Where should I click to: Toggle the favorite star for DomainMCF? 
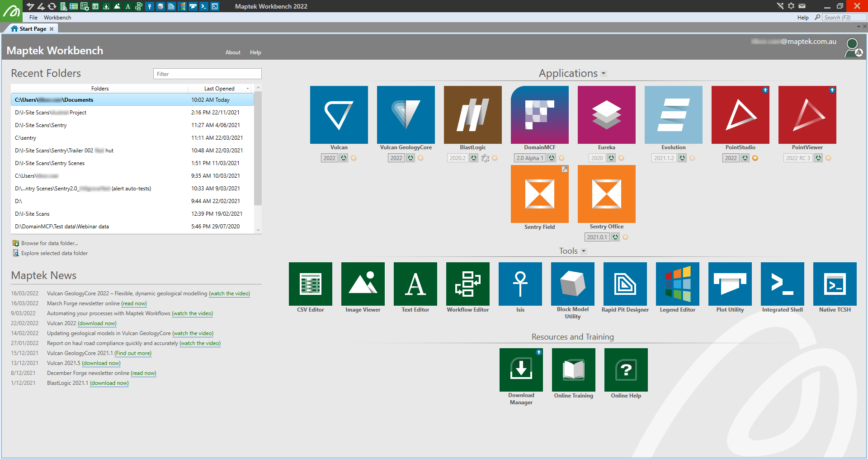tap(561, 158)
